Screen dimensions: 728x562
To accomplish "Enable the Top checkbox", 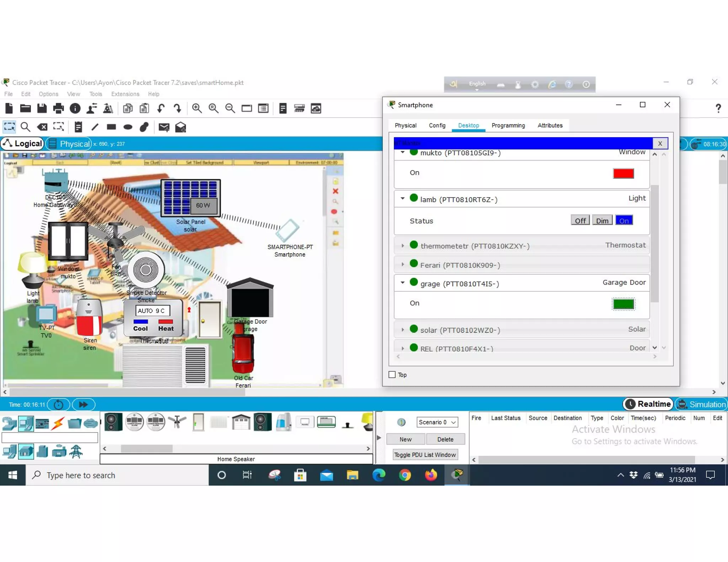I will coord(392,374).
